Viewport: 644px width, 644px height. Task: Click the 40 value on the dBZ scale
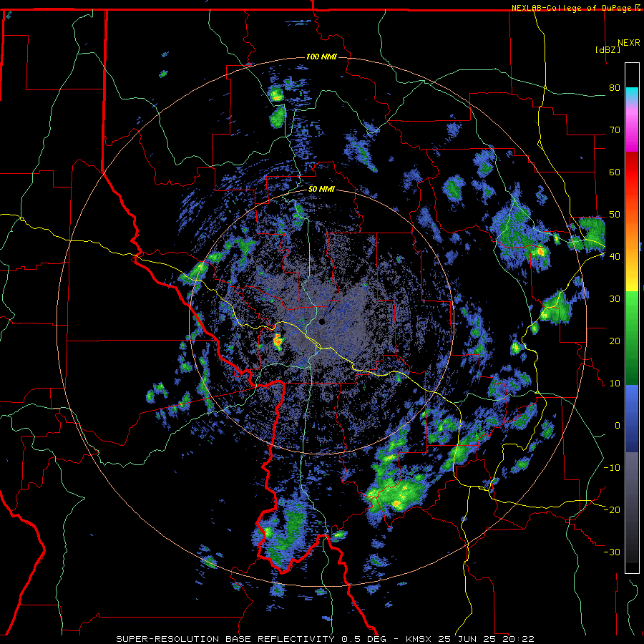point(615,257)
